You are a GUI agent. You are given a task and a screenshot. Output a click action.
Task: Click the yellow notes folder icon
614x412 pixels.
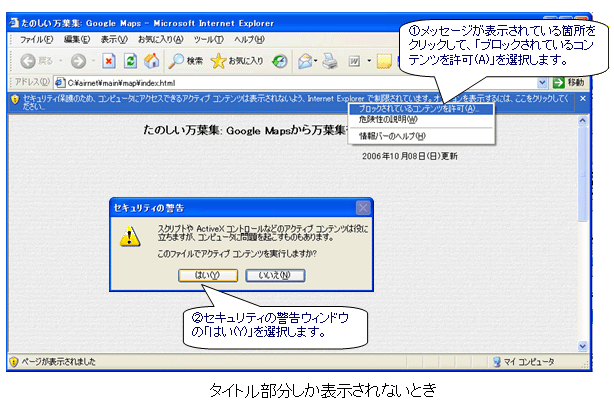tap(384, 61)
